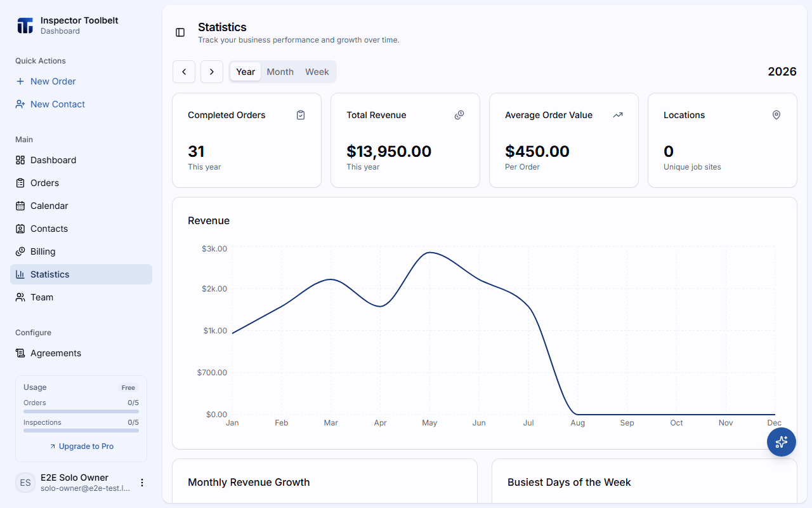The height and width of the screenshot is (508, 812).
Task: Click the map pin icon on Locations card
Action: coord(776,115)
